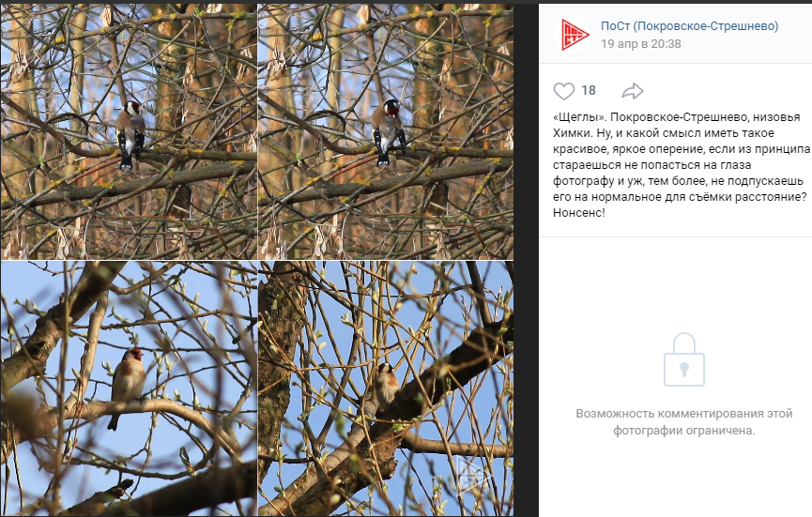Click the small bird in bottom-right photo
Viewport: 812px width, 517px height.
[x=387, y=386]
